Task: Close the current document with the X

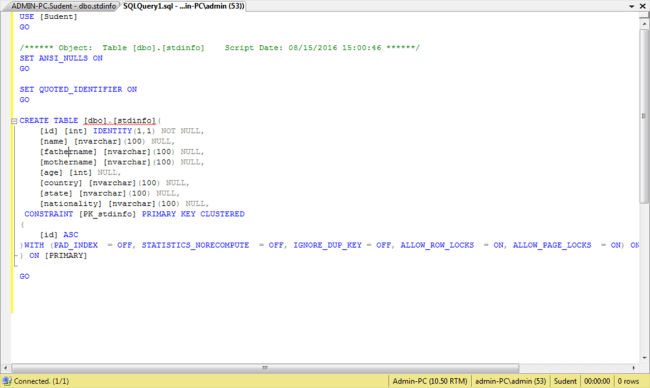Action: click(643, 6)
